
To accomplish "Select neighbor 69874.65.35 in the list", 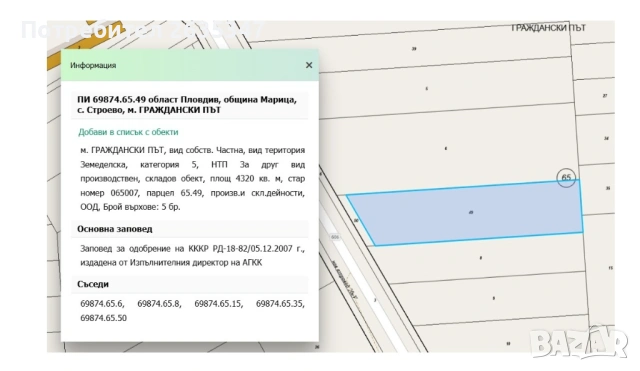I will click(280, 304).
